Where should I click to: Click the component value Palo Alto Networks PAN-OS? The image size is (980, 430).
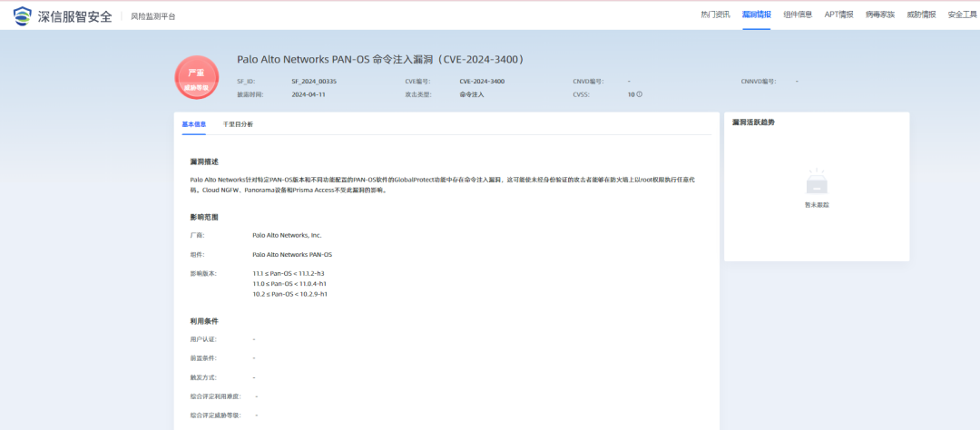[x=292, y=255]
